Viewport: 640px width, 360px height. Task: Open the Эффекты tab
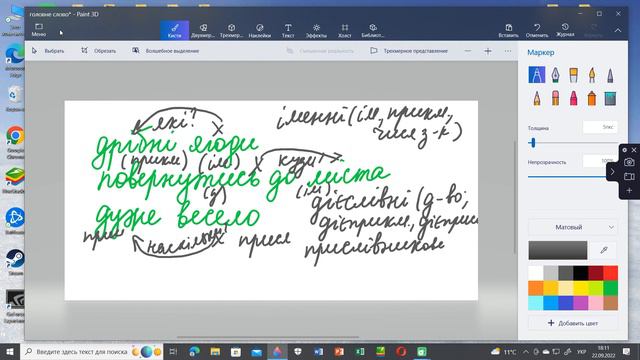[x=316, y=30]
